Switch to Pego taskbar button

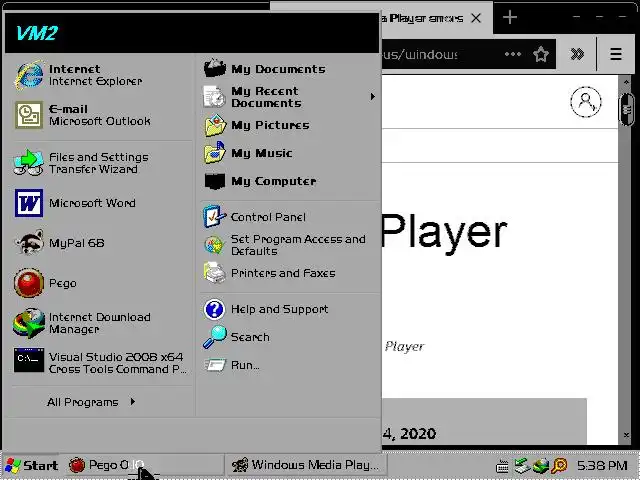coord(143,465)
